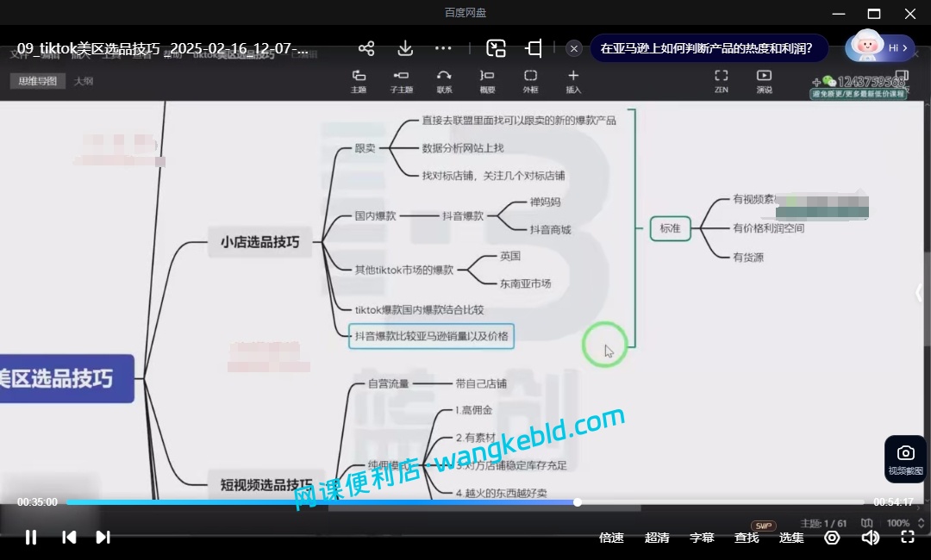
Task: Select the 美区选品技巧 root node
Action: (66, 378)
